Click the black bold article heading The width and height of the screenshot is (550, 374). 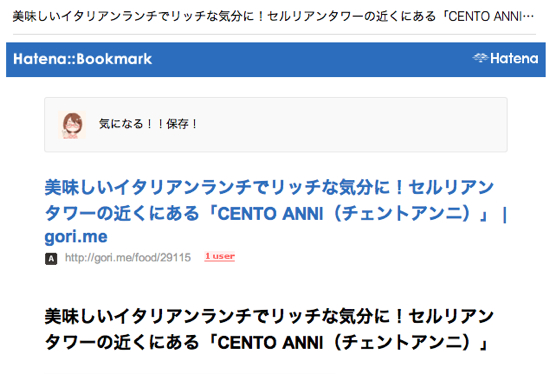pyautogui.click(x=269, y=329)
